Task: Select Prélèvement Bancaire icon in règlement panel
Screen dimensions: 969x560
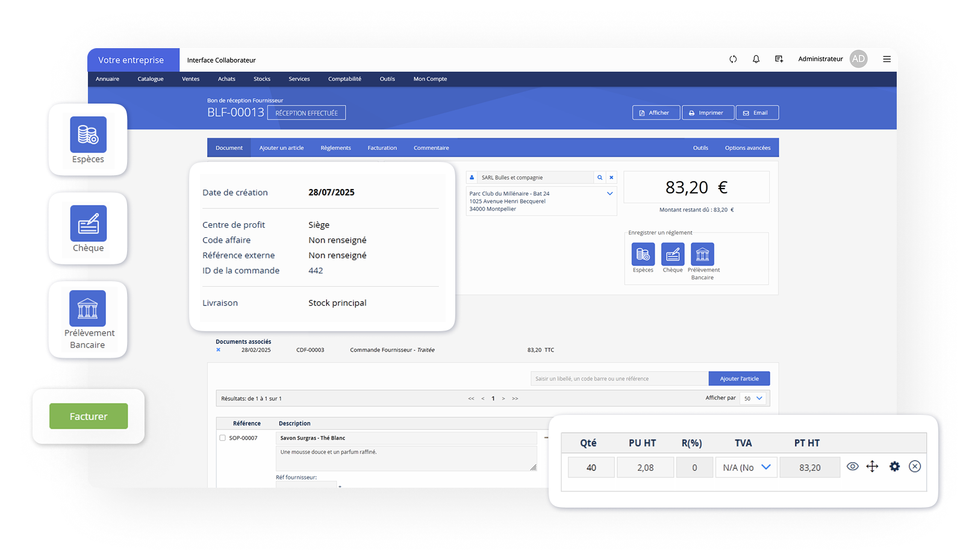Action: (x=702, y=255)
